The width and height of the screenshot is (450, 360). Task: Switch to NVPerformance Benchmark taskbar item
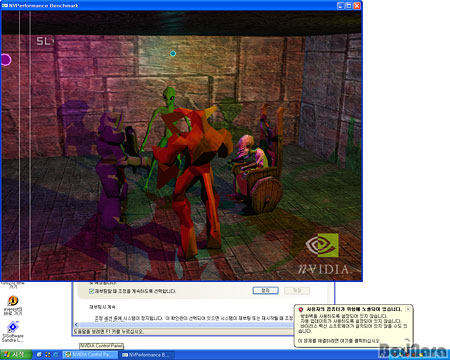click(x=147, y=355)
